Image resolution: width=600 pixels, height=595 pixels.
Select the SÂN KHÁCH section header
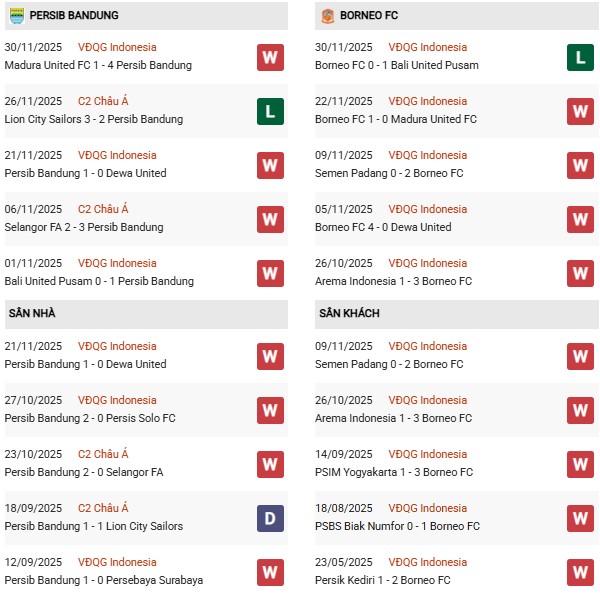pyautogui.click(x=350, y=313)
